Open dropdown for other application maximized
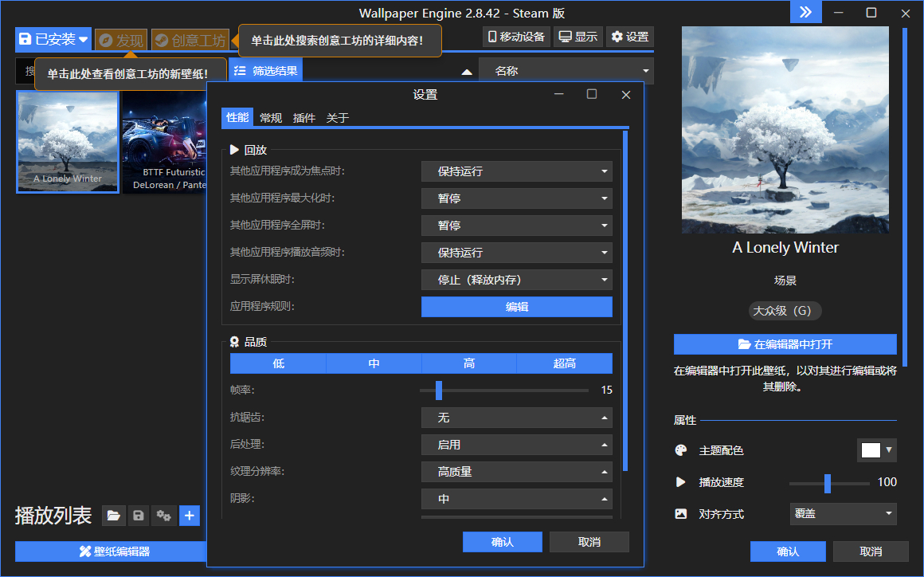Screen dimensions: 924x577 pos(517,198)
